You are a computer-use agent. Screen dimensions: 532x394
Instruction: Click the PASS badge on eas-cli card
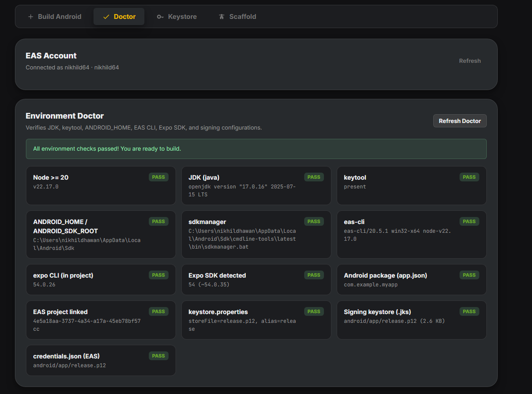(469, 221)
